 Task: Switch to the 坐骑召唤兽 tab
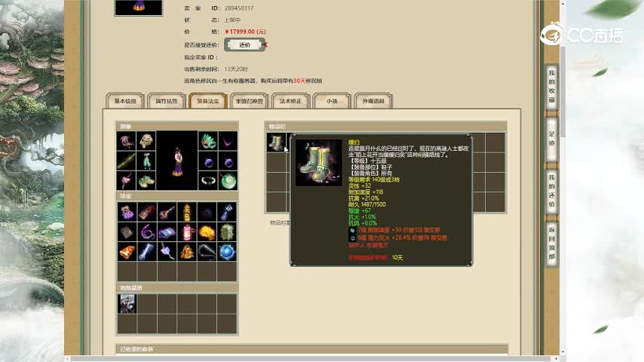click(250, 100)
